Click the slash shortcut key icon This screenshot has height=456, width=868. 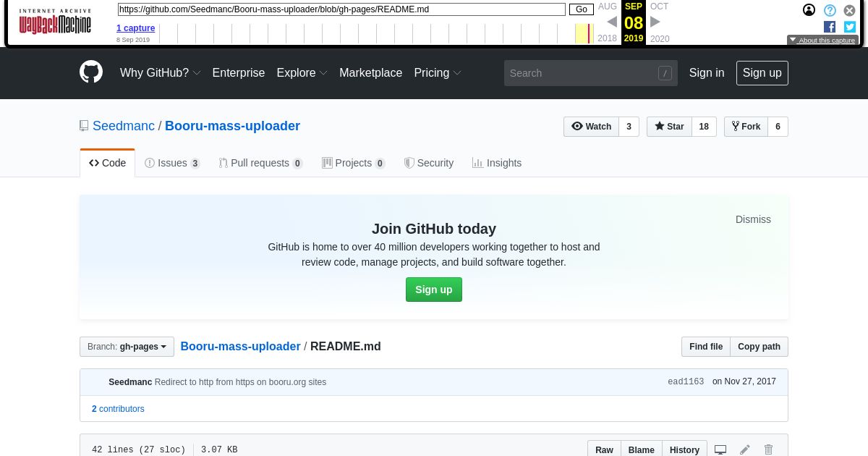(x=665, y=73)
